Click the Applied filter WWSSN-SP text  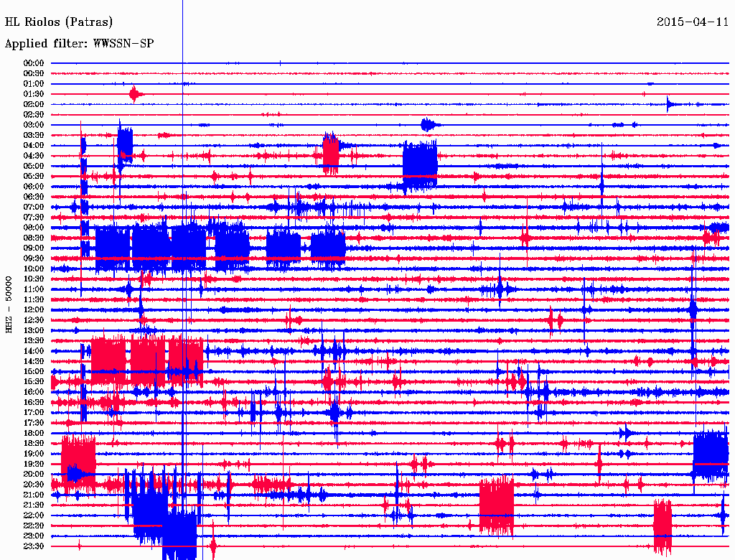pyautogui.click(x=79, y=44)
